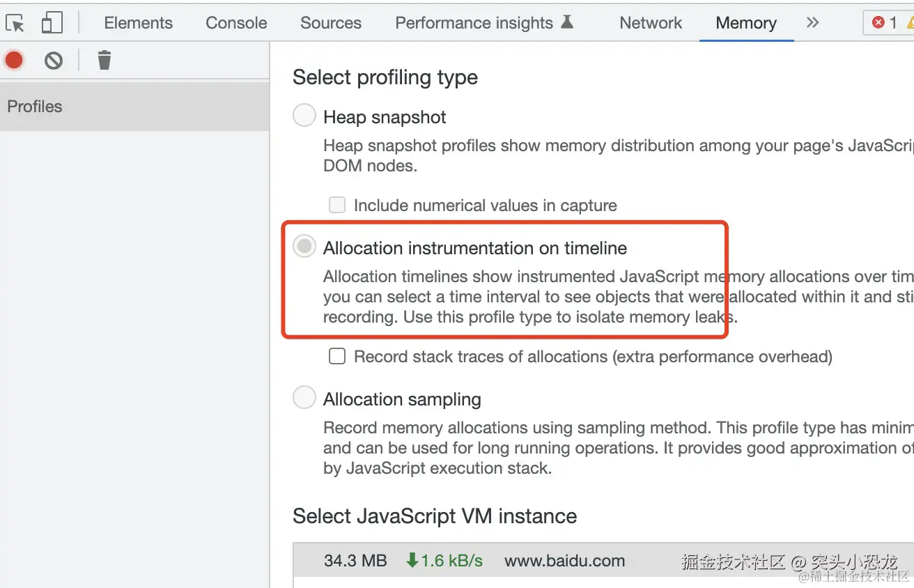914x588 pixels.
Task: Start recording with the red record button
Action: tap(14, 61)
